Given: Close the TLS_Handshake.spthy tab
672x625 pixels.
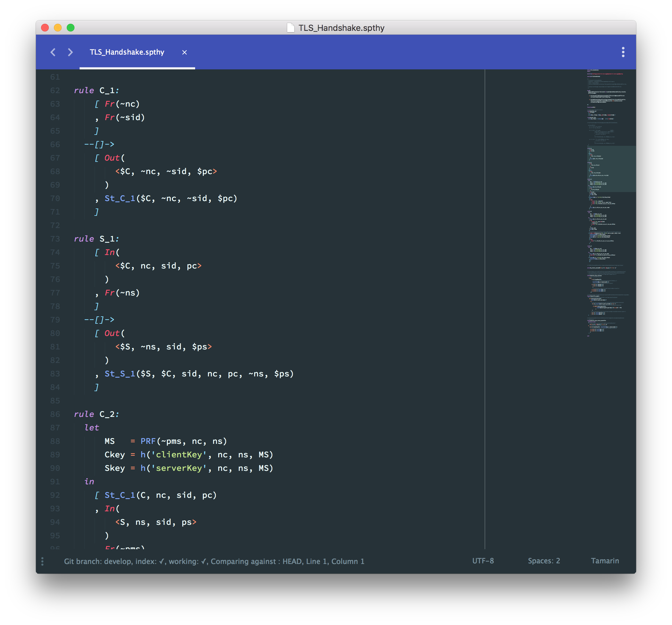Looking at the screenshot, I should 185,52.
